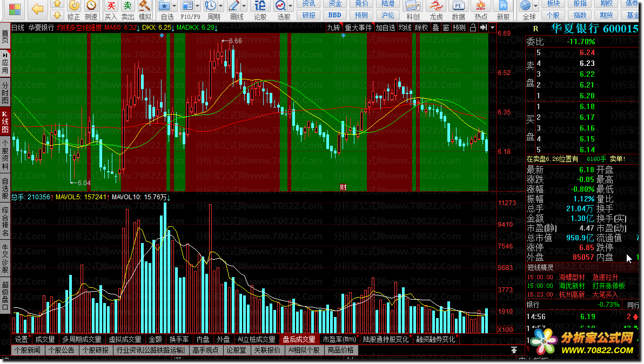The height and width of the screenshot is (364, 644).
Task: Switch to the 虚拟成交量 tab
Action: coord(125,339)
